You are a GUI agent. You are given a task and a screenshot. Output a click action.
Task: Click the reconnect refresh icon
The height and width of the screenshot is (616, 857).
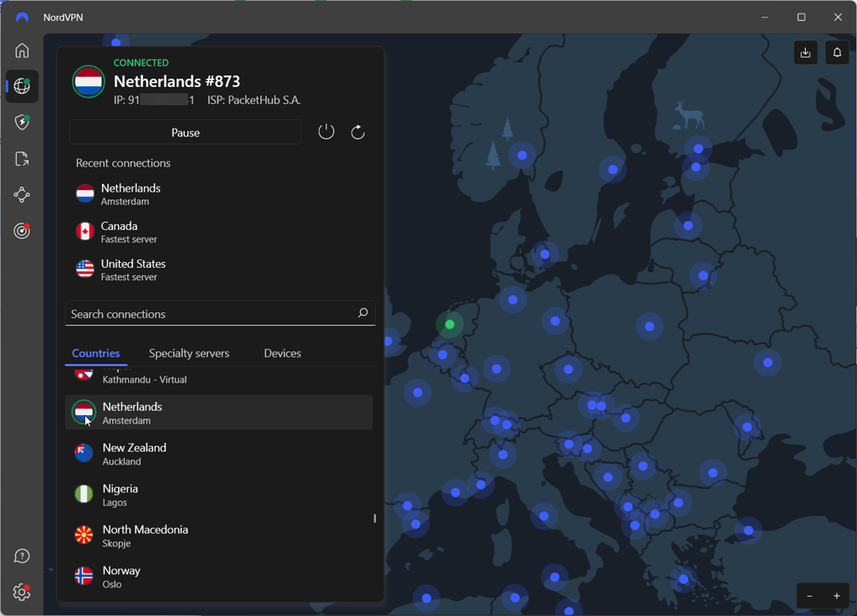[357, 131]
